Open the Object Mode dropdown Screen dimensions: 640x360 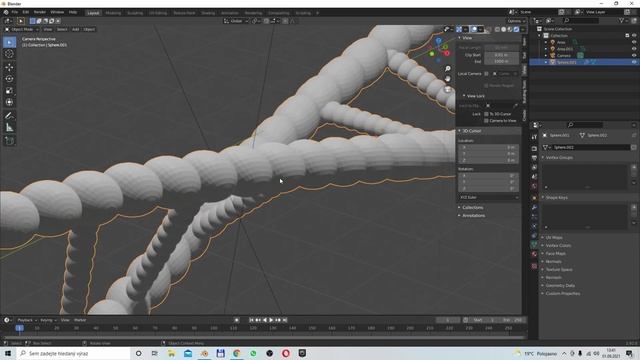tap(22, 29)
